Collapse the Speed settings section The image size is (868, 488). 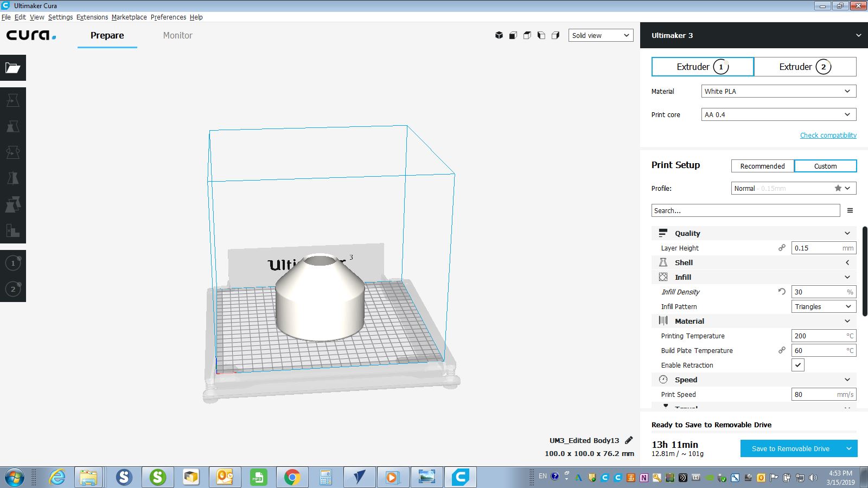tap(754, 380)
